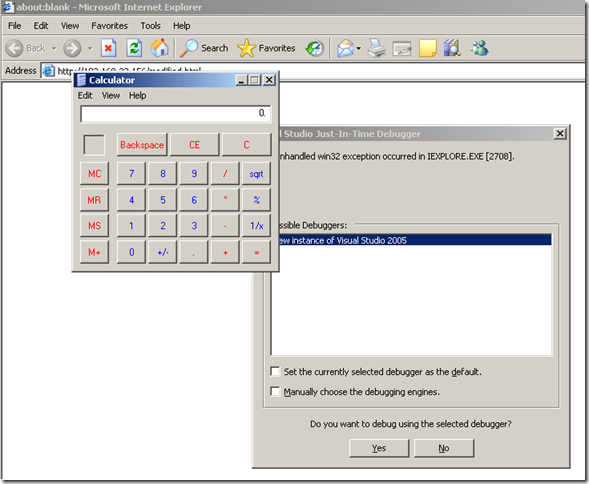Check Manually choose the debugging engines

(x=275, y=392)
